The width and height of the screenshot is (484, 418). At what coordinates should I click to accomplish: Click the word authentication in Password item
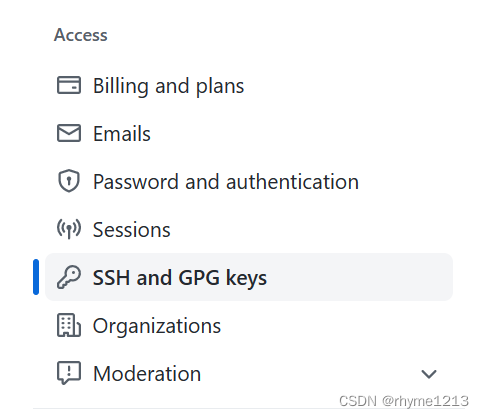point(292,182)
